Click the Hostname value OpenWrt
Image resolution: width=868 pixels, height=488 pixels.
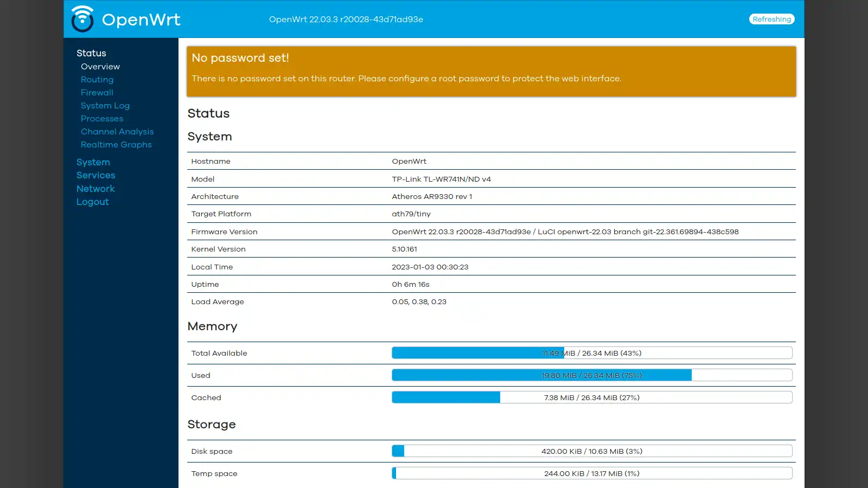point(409,160)
